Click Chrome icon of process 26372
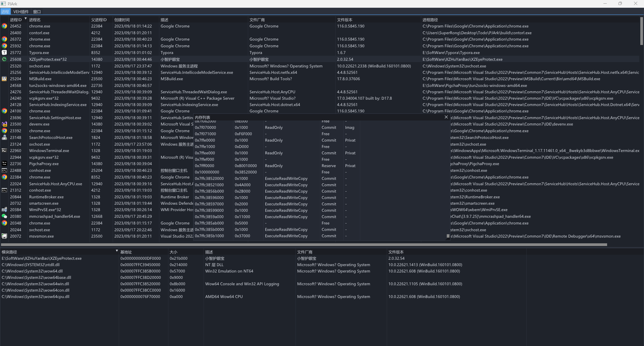The height and width of the screenshot is (346, 644). click(x=4, y=39)
